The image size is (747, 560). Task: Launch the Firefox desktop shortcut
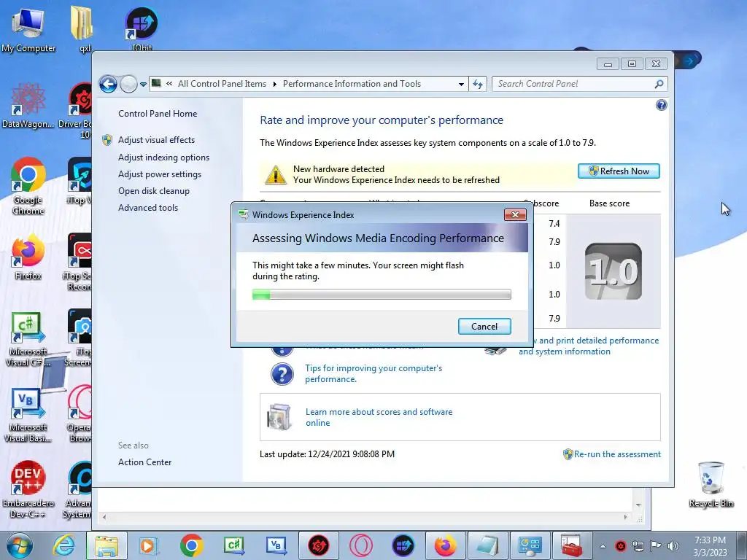coord(28,257)
